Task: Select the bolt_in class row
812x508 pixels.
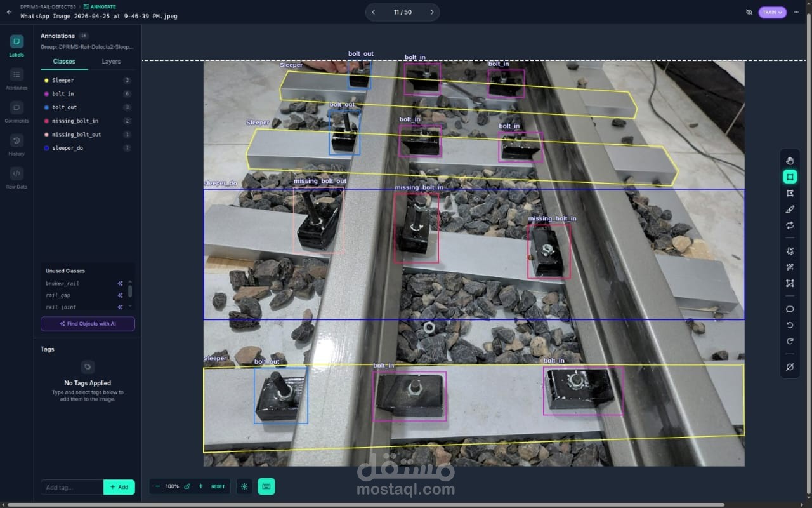Action: point(88,94)
